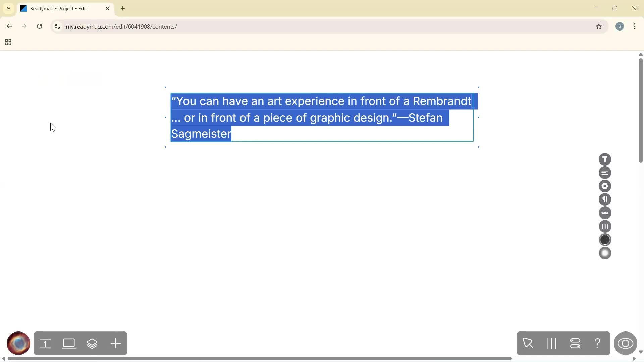Click the eye preview toggle bottom right

[x=626, y=343]
